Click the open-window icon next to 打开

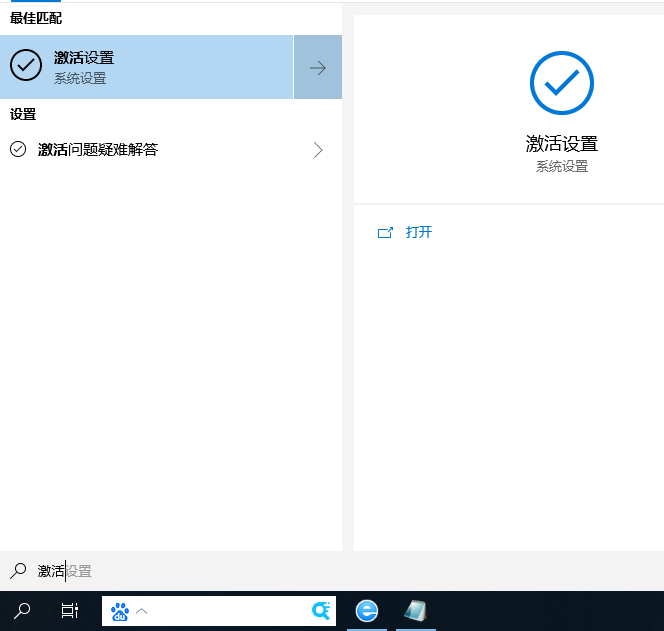point(385,232)
